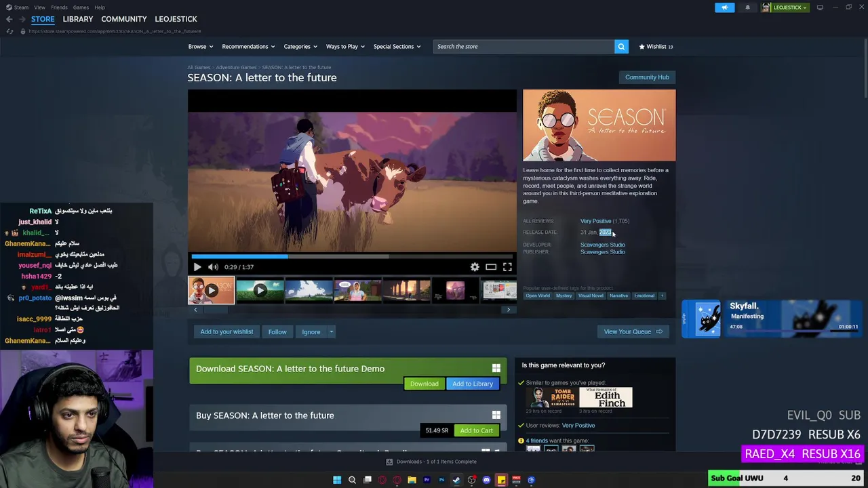Reload the store page
This screenshot has width=868, height=488.
9,31
